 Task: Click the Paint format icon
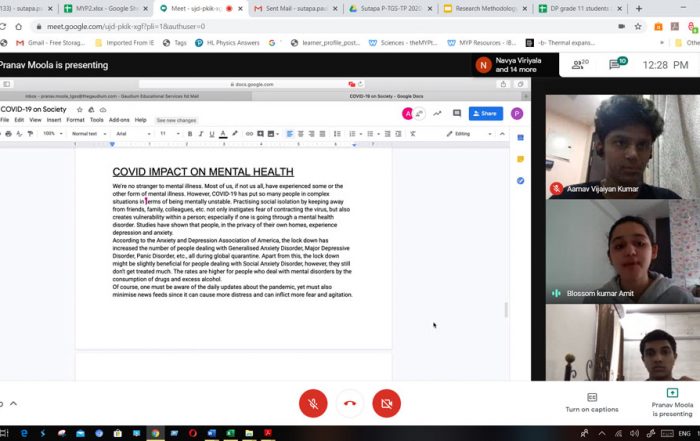tap(30, 133)
